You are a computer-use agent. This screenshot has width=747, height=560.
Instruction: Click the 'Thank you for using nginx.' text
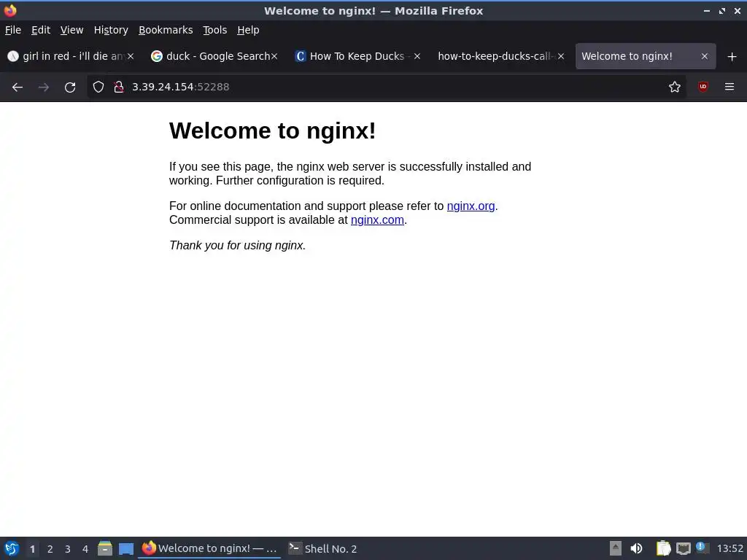[237, 245]
